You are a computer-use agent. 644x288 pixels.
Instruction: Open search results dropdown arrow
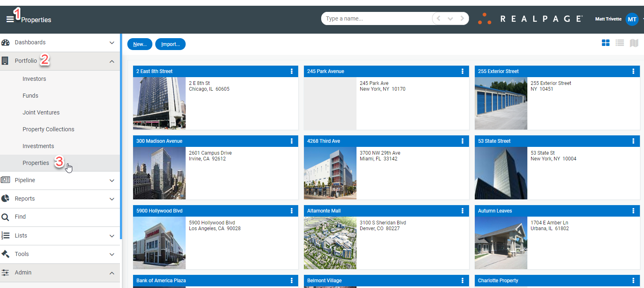click(x=450, y=19)
